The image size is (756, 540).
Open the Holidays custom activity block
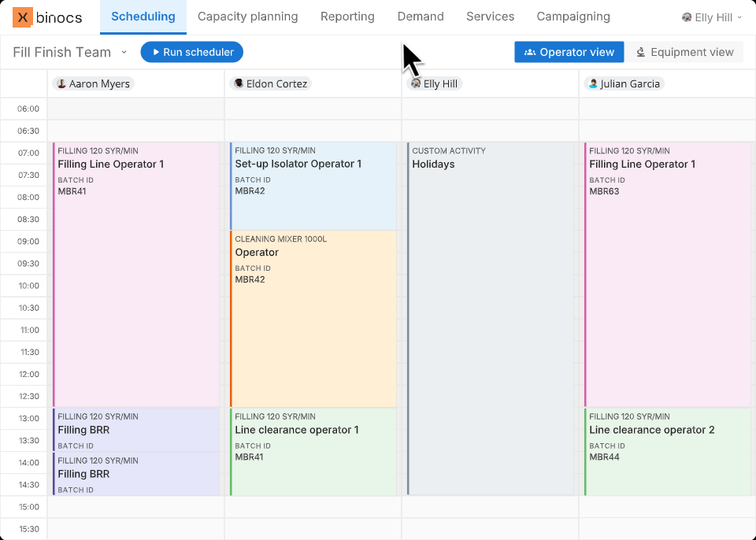coord(490,315)
